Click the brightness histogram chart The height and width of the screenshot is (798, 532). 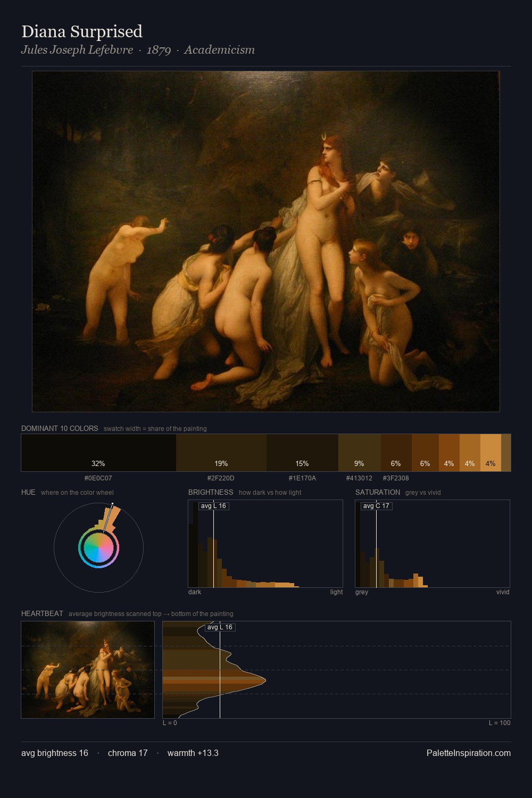tap(265, 544)
